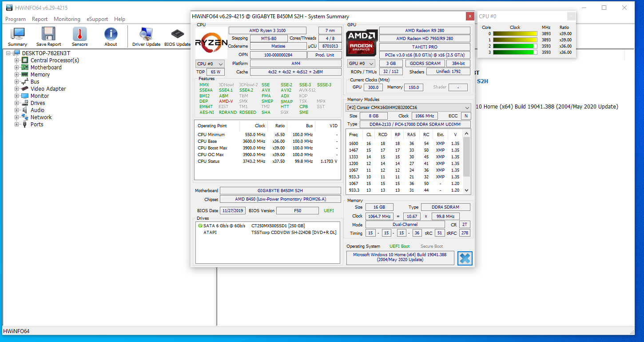Screen dimensions: 644x342
Task: Expand the Central Processor(s) node
Action: pos(17,60)
